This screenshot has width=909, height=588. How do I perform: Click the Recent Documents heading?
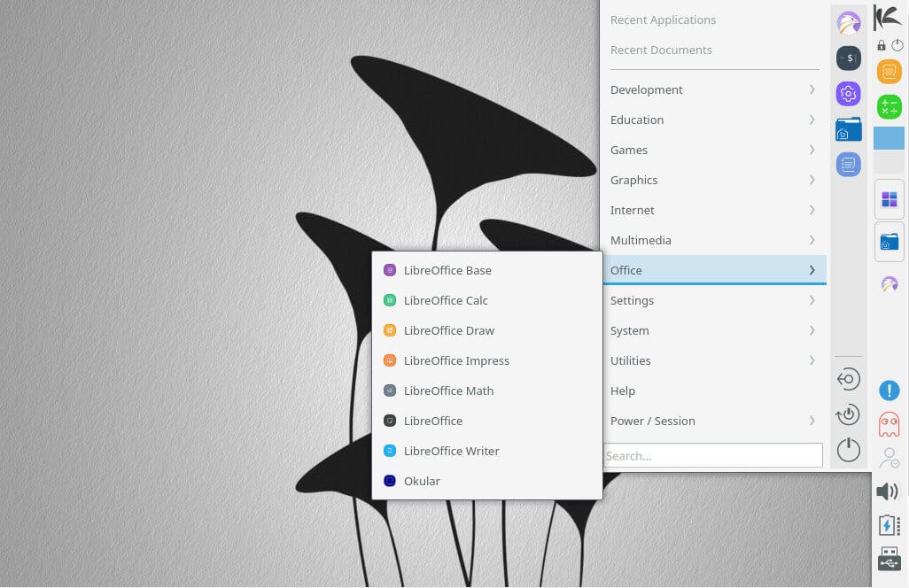[661, 50]
